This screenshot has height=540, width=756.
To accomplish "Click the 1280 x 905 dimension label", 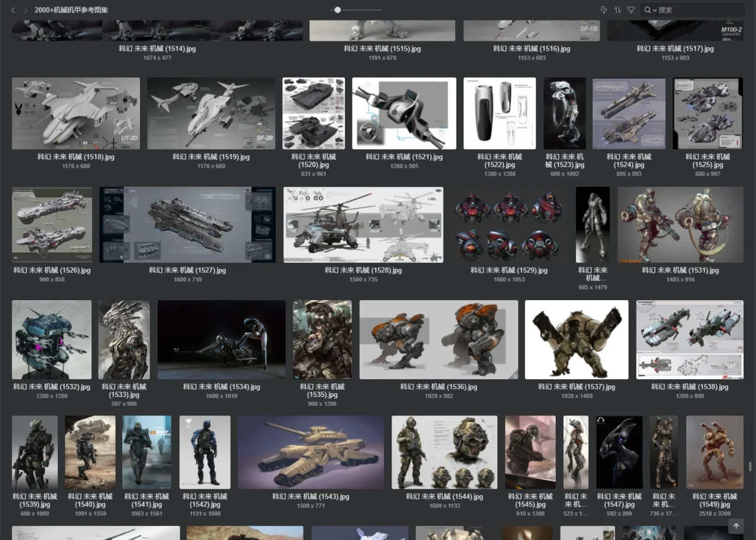I will 404,166.
